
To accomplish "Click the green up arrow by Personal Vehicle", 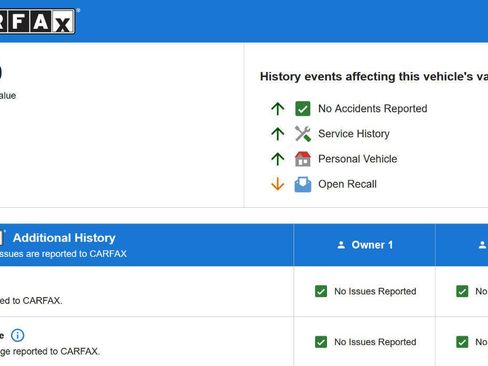I will 277,159.
